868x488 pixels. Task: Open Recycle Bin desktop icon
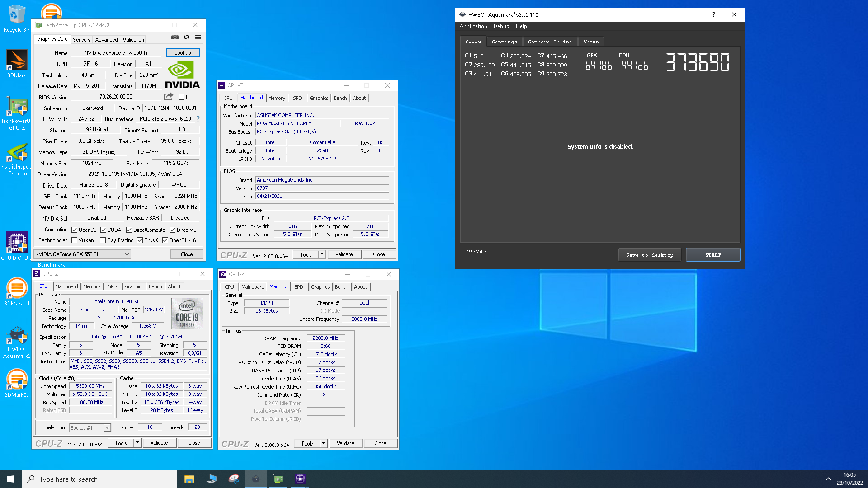[x=17, y=19]
